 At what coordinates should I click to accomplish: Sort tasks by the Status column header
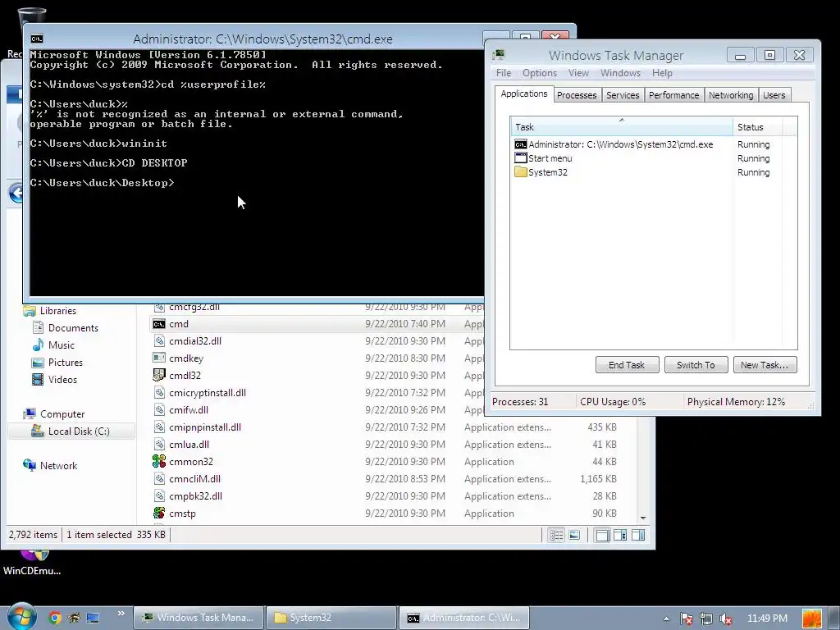757,127
